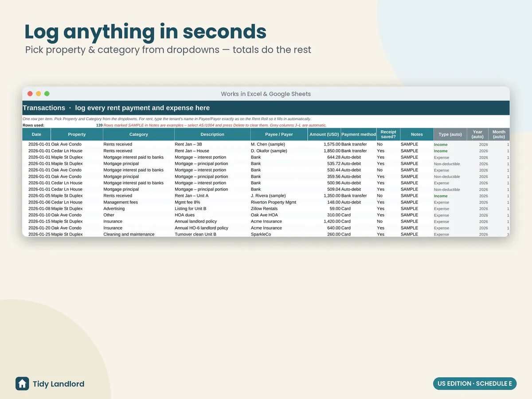Select the Amount (USD) column header

324,134
